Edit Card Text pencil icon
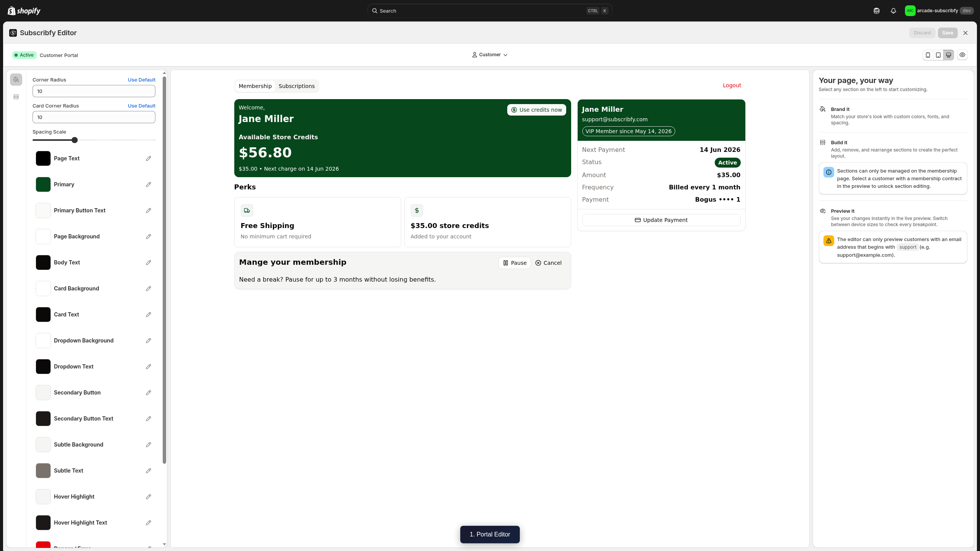 pyautogui.click(x=149, y=315)
